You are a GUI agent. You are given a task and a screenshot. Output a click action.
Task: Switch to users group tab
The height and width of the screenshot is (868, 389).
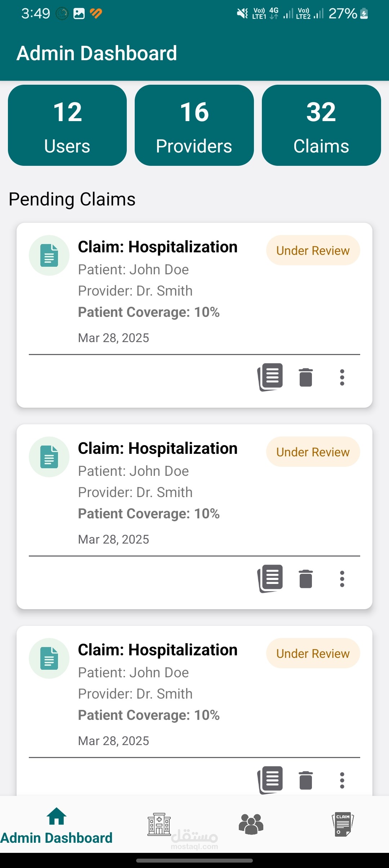click(251, 824)
